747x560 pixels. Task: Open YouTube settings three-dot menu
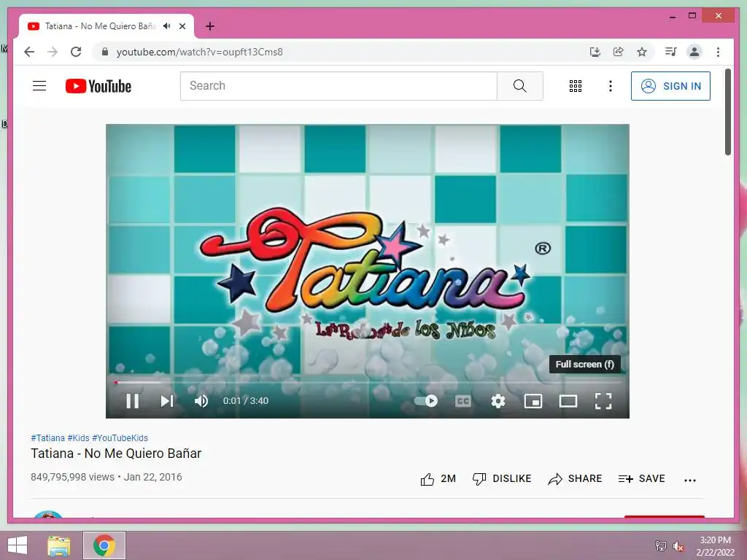tap(611, 86)
